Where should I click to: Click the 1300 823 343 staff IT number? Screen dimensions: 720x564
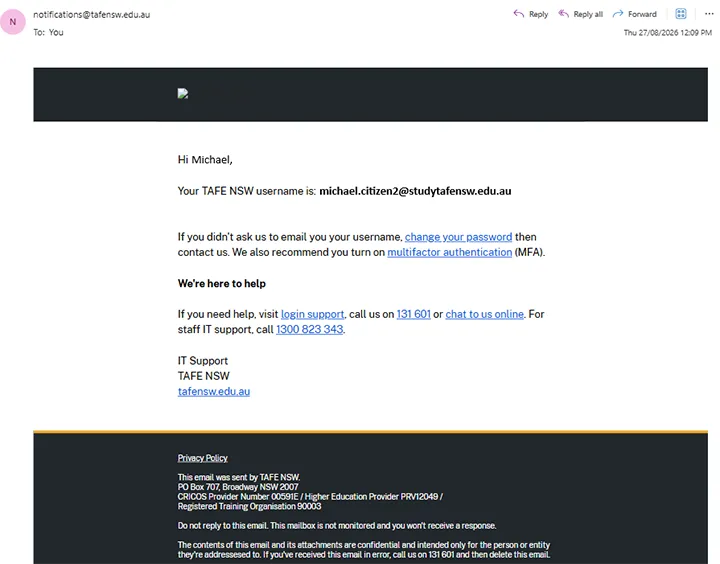pyautogui.click(x=309, y=329)
